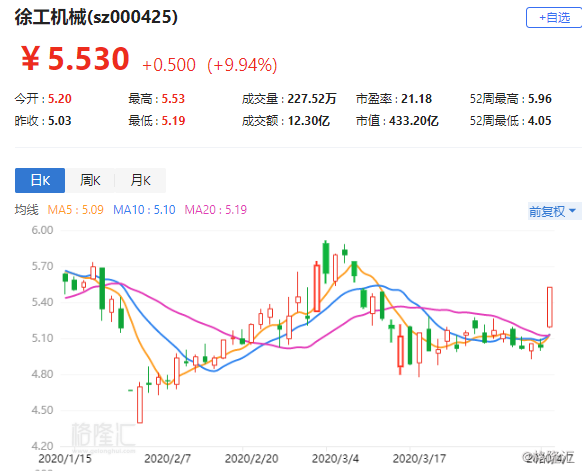
Task: Click the y-axis label 5.10
Action: (42, 338)
